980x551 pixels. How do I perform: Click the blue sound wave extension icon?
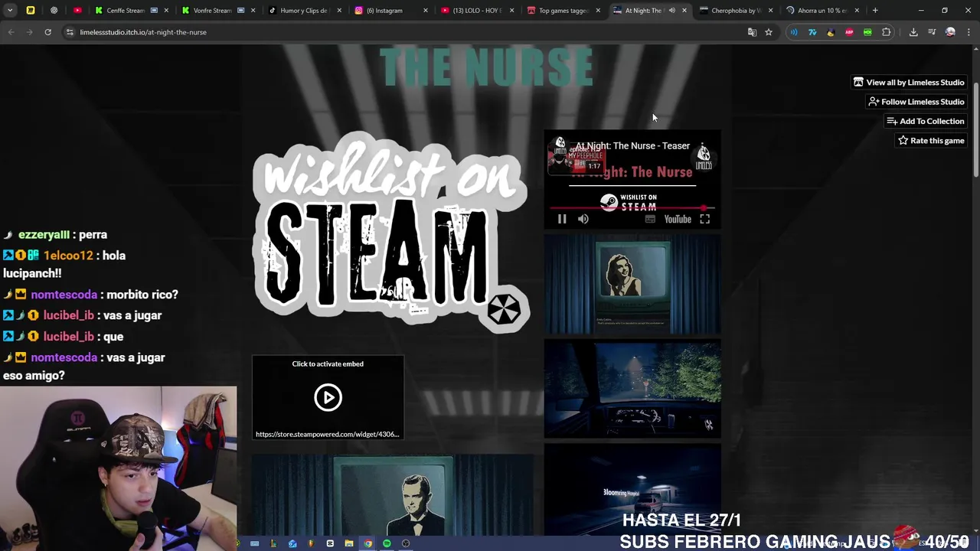coord(794,32)
